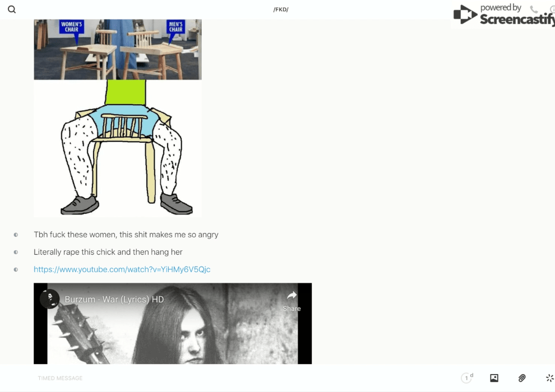This screenshot has height=392, width=555.
Task: Click status dot beside the YouTube link
Action: 16,269
